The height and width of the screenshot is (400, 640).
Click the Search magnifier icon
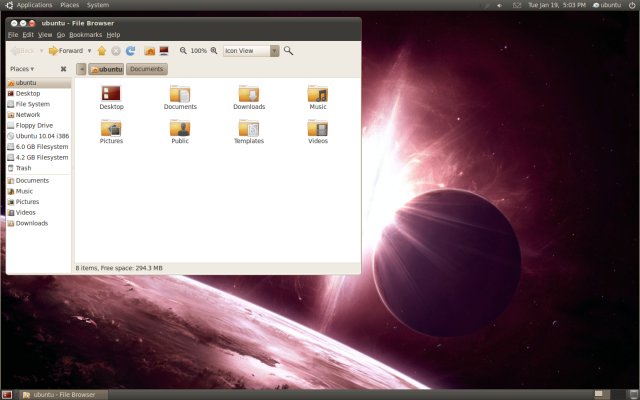coord(289,50)
